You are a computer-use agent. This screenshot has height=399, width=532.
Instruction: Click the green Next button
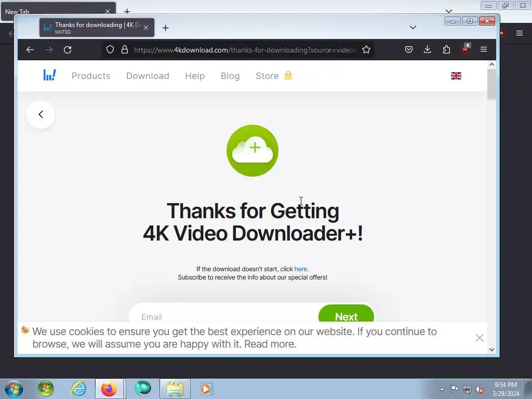tap(346, 313)
